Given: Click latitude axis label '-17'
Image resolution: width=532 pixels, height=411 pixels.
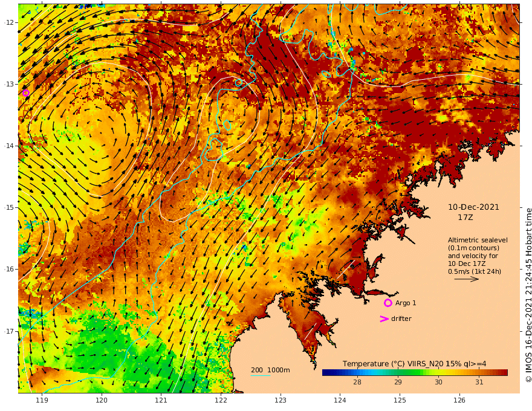Looking at the screenshot, I should tap(9, 331).
